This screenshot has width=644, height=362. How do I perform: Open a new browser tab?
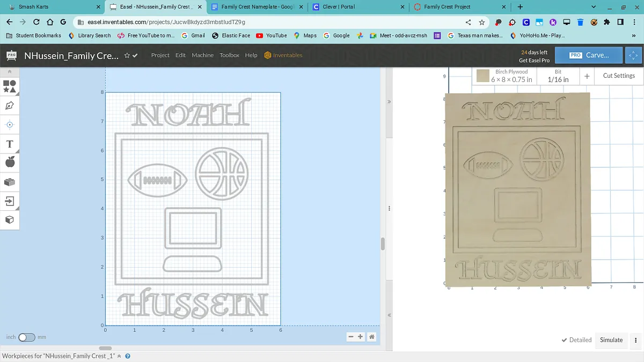[x=519, y=7]
